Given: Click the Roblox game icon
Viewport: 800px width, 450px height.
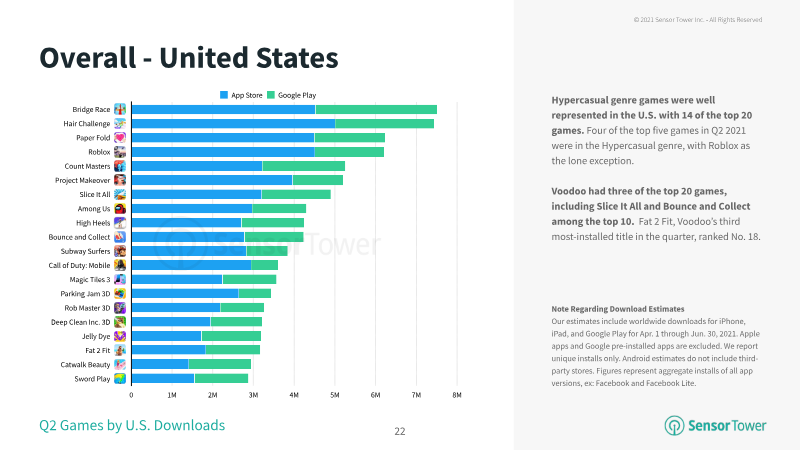Looking at the screenshot, I should point(120,152).
